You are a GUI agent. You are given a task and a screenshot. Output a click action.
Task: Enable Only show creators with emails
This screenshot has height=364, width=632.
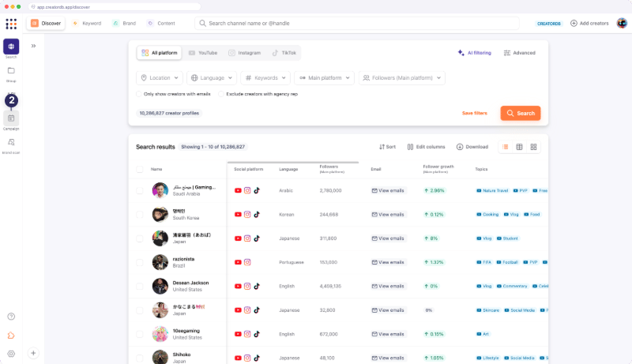(x=139, y=94)
